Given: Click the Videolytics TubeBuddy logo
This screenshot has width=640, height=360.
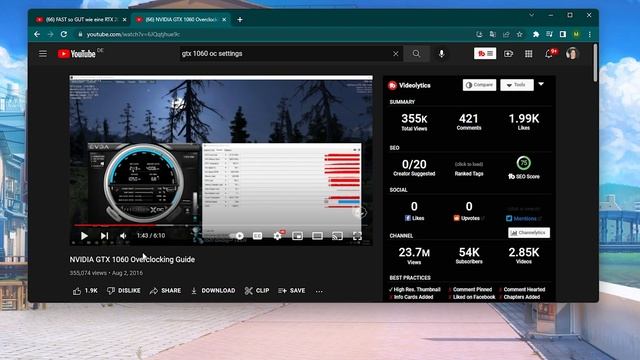Looking at the screenshot, I should tap(392, 85).
